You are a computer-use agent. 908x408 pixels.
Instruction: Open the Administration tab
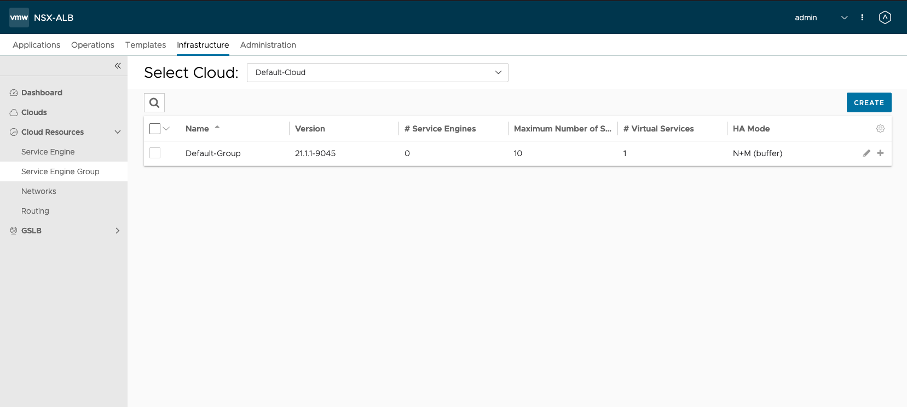tap(268, 45)
